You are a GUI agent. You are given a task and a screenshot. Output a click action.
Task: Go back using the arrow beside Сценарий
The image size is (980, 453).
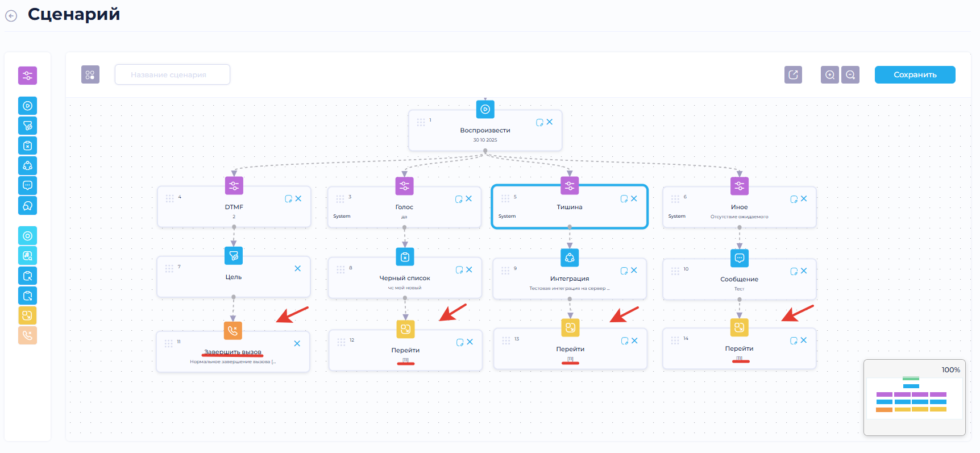[x=11, y=16]
